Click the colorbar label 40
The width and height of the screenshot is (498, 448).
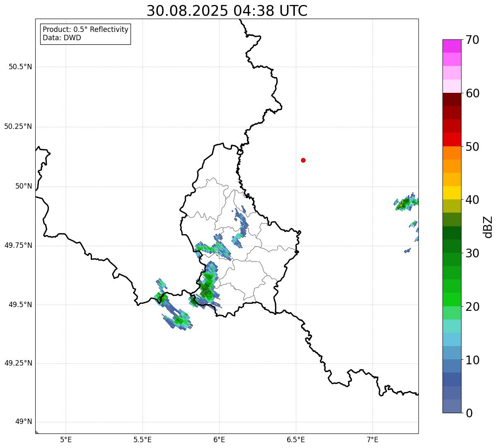[x=472, y=200]
